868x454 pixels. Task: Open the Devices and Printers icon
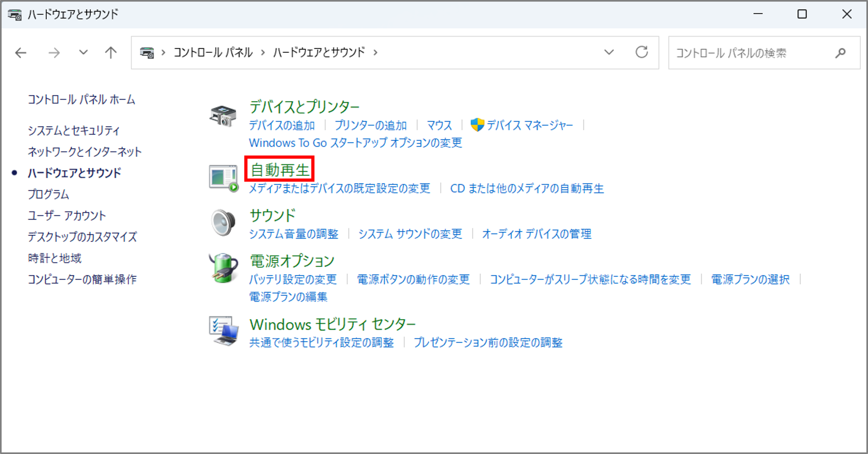(x=223, y=116)
